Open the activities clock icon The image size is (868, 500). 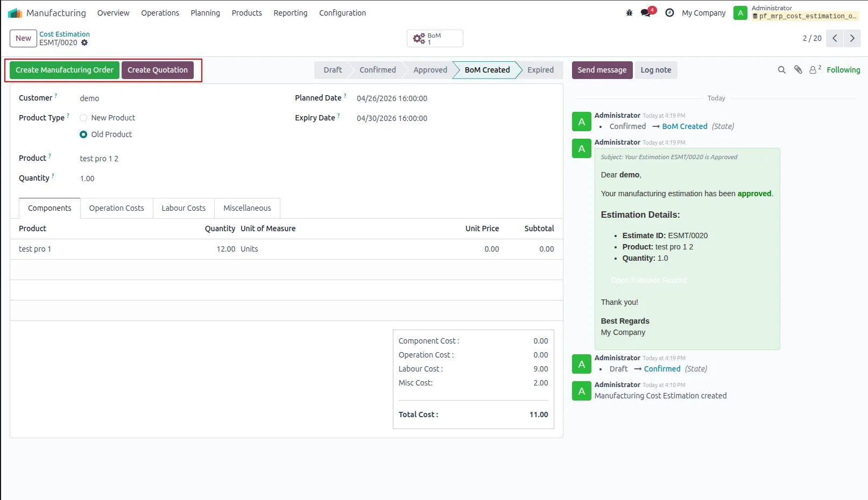pos(669,13)
